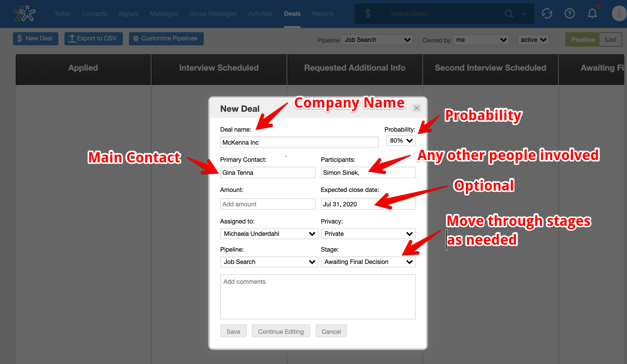This screenshot has width=627, height=364.
Task: Switch to List view
Action: click(611, 39)
